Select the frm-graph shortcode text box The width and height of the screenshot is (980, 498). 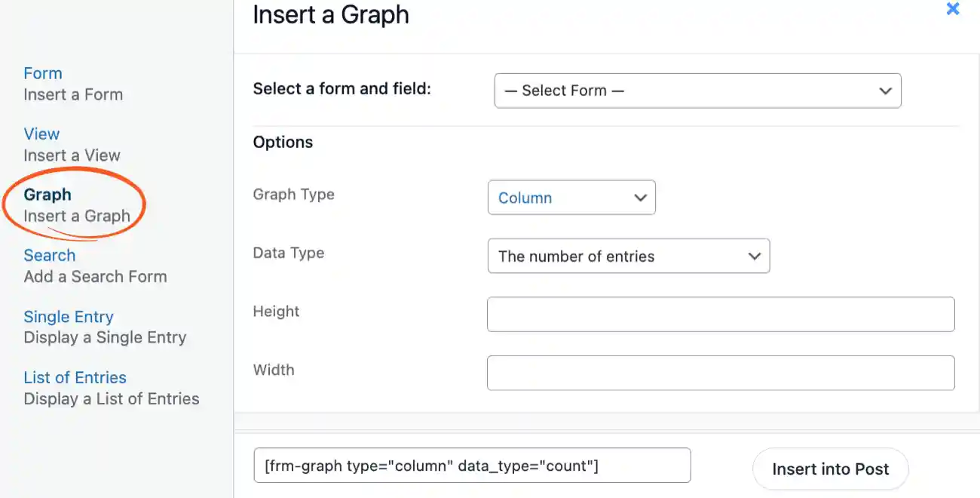coord(472,465)
